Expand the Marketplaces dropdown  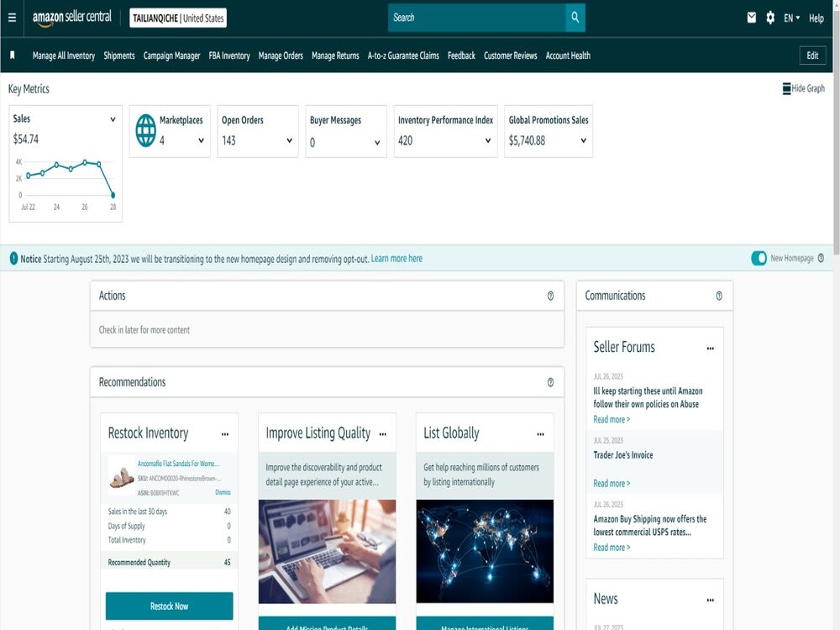pos(201,140)
